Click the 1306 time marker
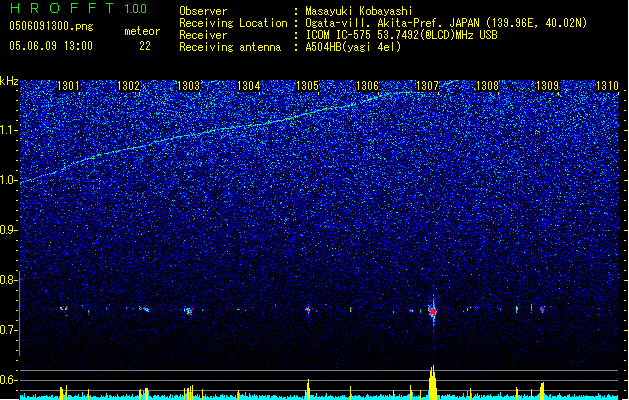The width and height of the screenshot is (629, 400). [x=367, y=86]
